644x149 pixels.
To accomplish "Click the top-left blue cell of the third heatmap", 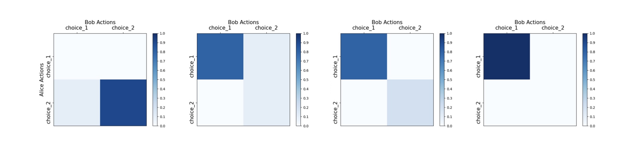I will tap(364, 56).
